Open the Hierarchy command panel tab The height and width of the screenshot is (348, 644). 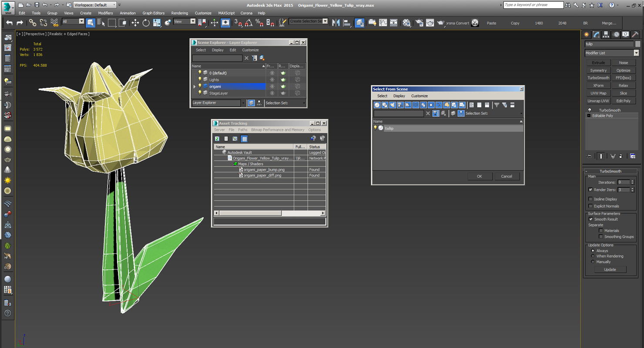click(606, 34)
